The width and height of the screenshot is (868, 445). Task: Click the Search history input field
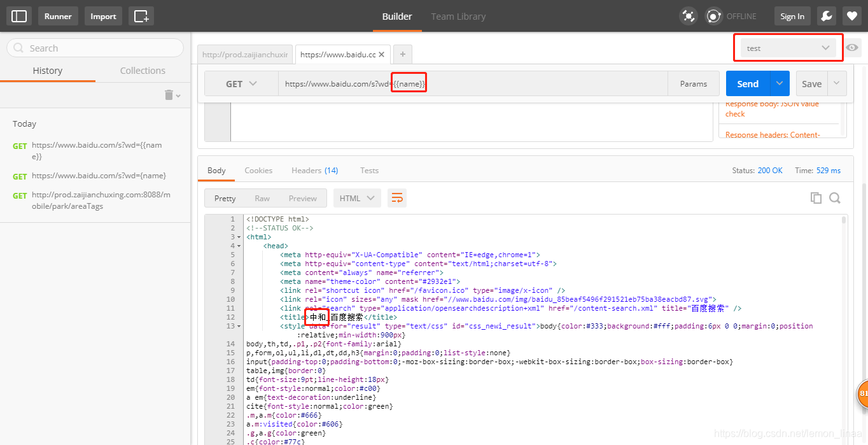click(95, 48)
